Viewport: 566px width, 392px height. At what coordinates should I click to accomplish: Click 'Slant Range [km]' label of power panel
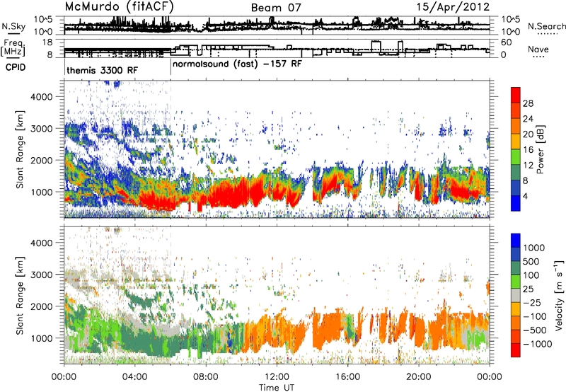(20, 149)
